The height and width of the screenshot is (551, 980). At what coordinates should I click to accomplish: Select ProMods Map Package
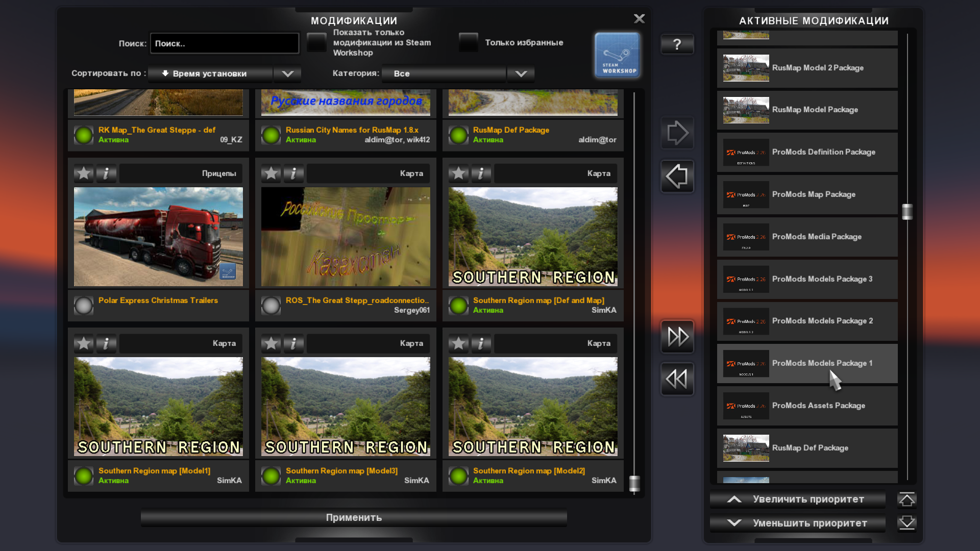[807, 195]
